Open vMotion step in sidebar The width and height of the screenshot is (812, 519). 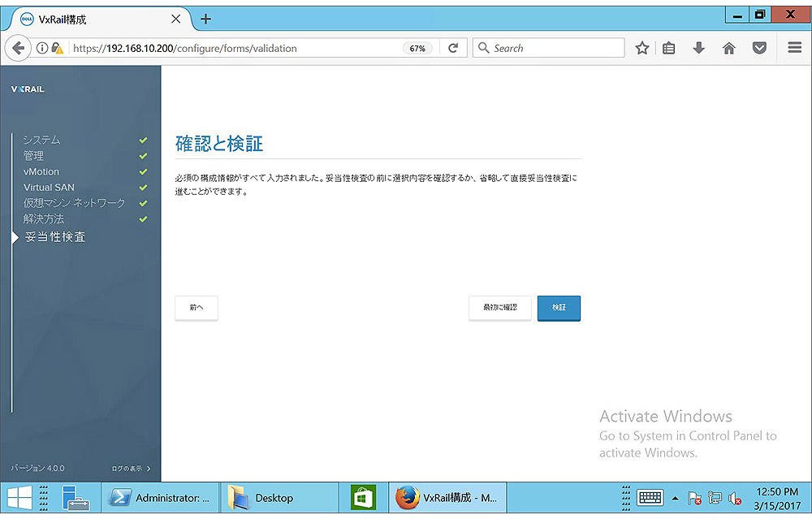(41, 171)
